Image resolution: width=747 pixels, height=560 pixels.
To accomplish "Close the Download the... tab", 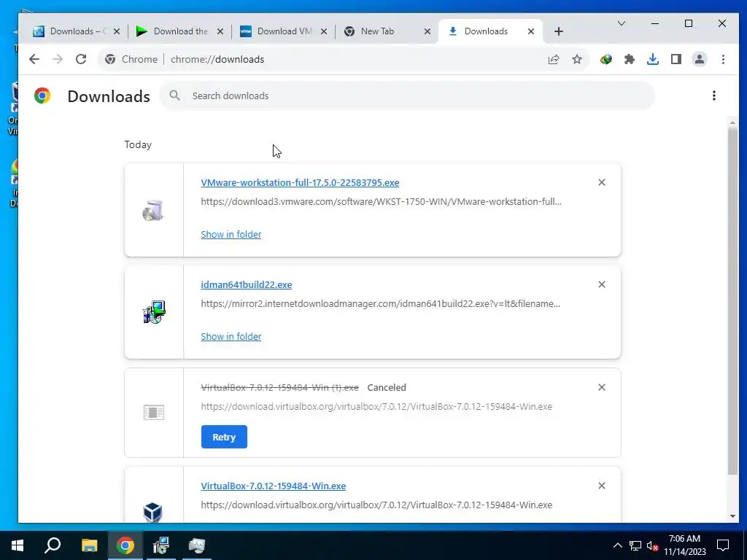I will [220, 31].
